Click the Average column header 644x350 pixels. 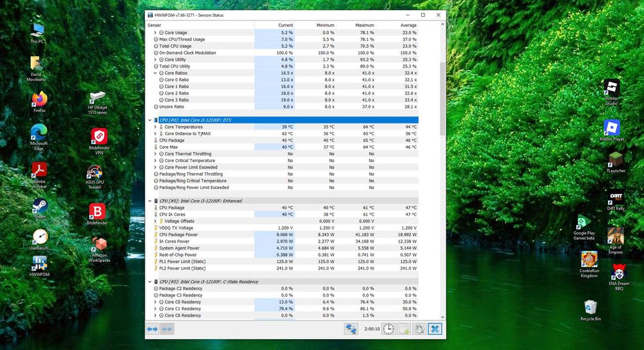click(x=397, y=25)
